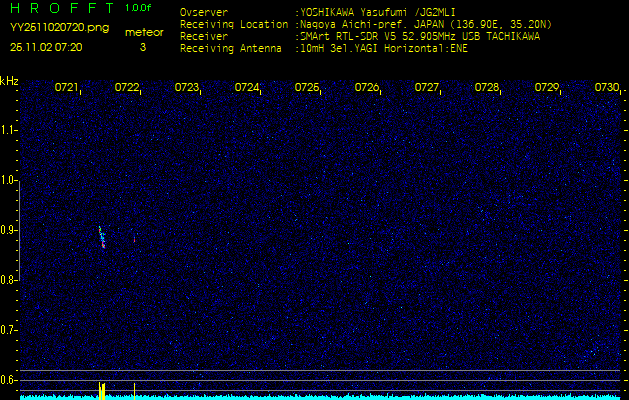Click the 0.7 frequency axis label
Viewport: 629px width, 400px height.
pos(9,329)
